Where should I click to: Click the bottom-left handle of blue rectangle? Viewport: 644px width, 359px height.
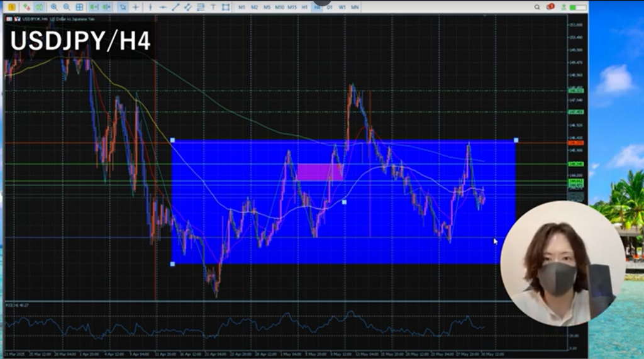point(172,263)
